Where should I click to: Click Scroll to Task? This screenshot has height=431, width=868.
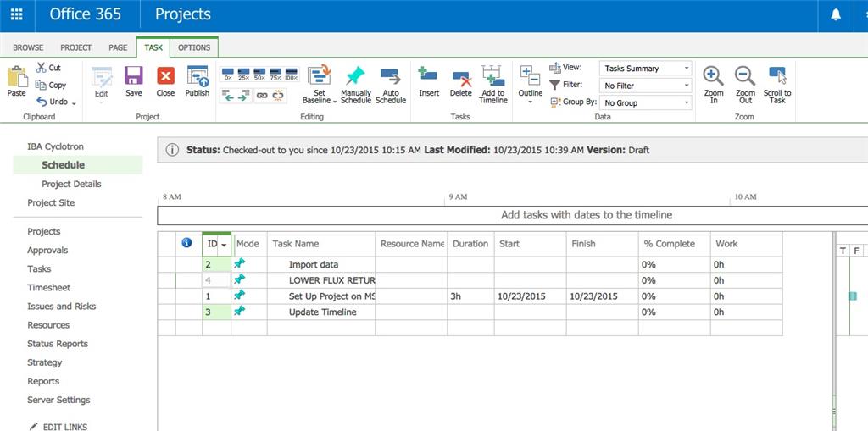pos(777,85)
